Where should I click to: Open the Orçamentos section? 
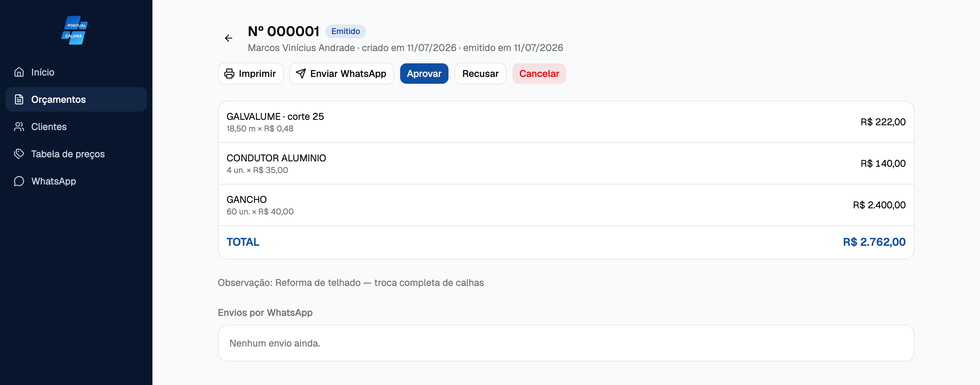[x=76, y=99]
